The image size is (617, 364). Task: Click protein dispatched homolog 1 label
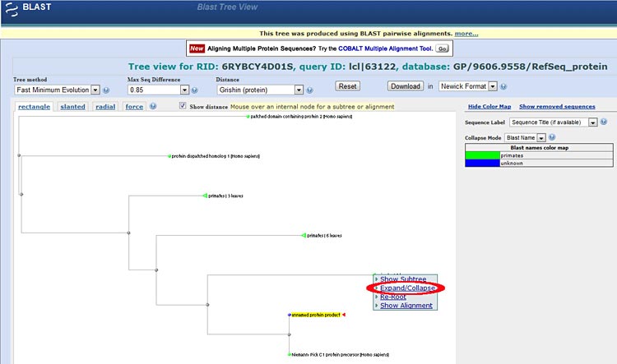216,156
